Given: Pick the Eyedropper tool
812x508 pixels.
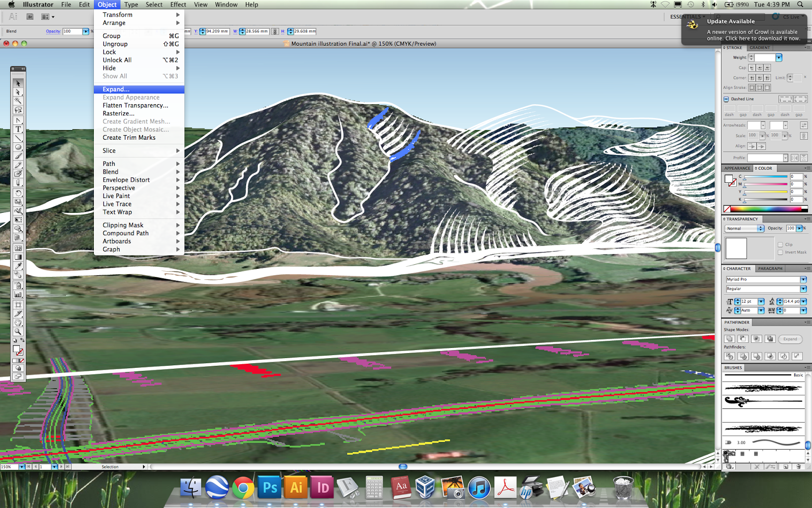Looking at the screenshot, I should [x=18, y=266].
